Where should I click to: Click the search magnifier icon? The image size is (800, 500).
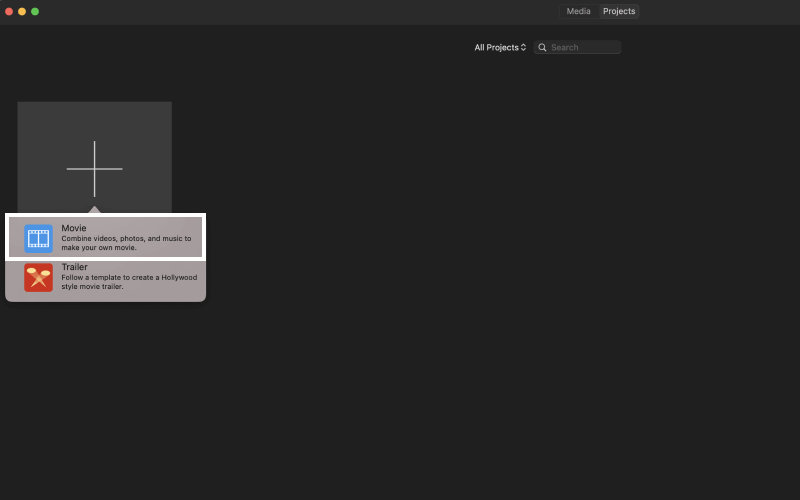pyautogui.click(x=542, y=47)
